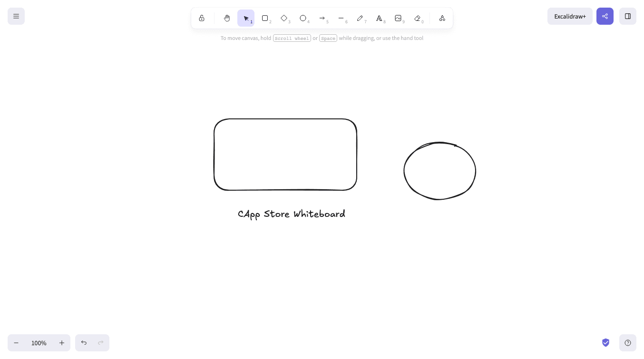
Task: Reset zoom via the 100% label
Action: pos(39,343)
